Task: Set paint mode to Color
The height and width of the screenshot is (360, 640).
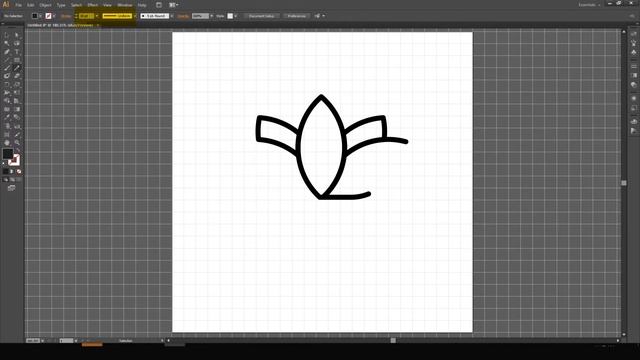Action: point(6,171)
